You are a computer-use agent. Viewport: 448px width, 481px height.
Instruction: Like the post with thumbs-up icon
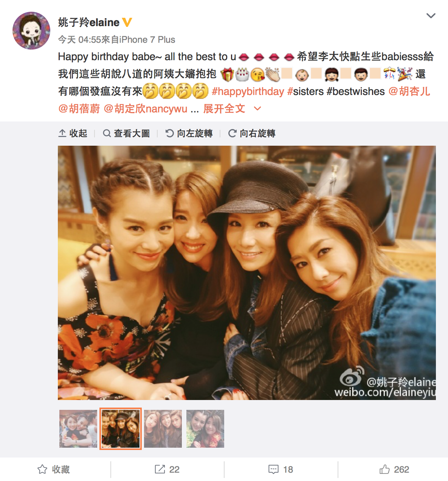[x=384, y=469]
